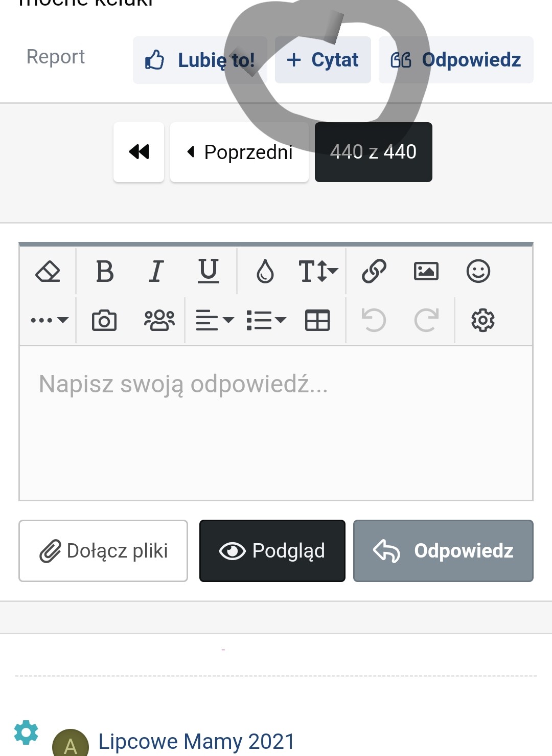Toggle underline text formatting

[x=208, y=271]
